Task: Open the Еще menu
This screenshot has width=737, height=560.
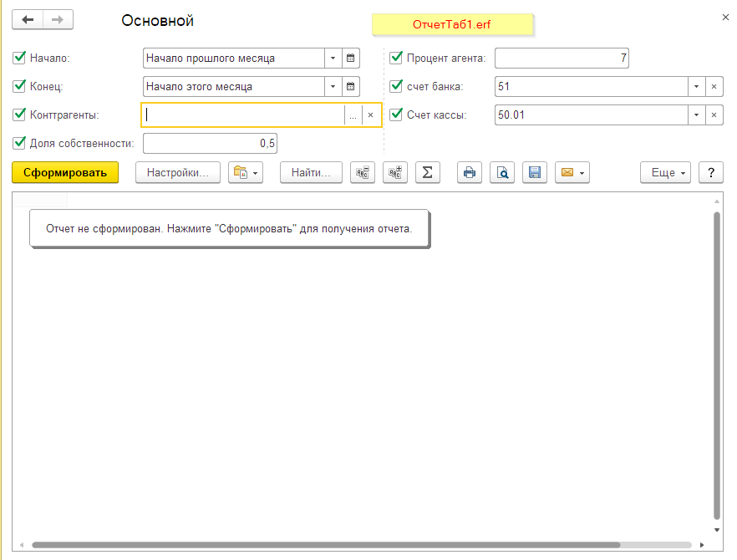Action: pos(666,172)
